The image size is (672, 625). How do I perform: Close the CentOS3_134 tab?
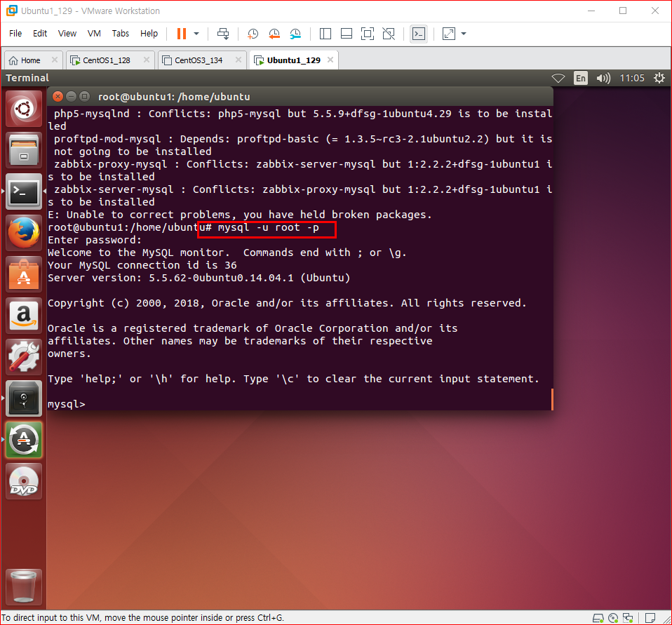(x=238, y=60)
